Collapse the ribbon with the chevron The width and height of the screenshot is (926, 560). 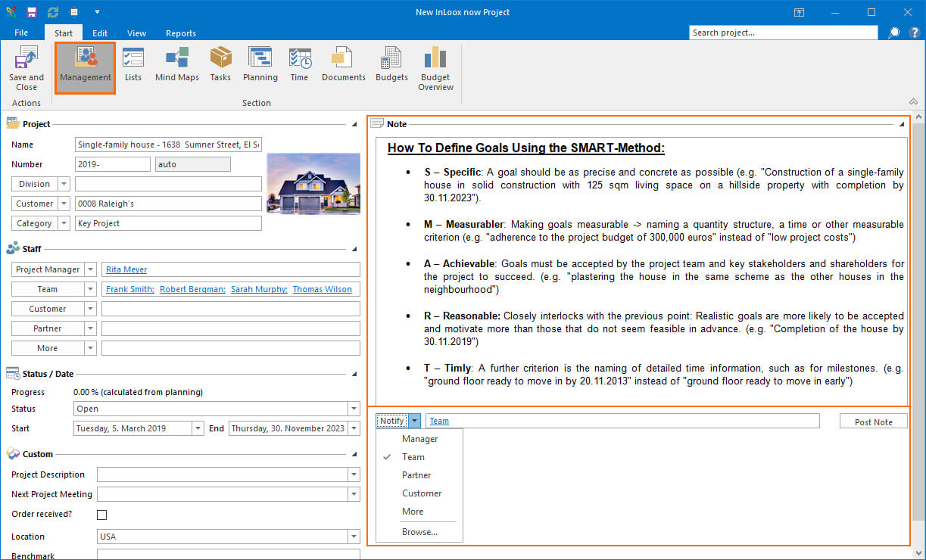[x=913, y=102]
